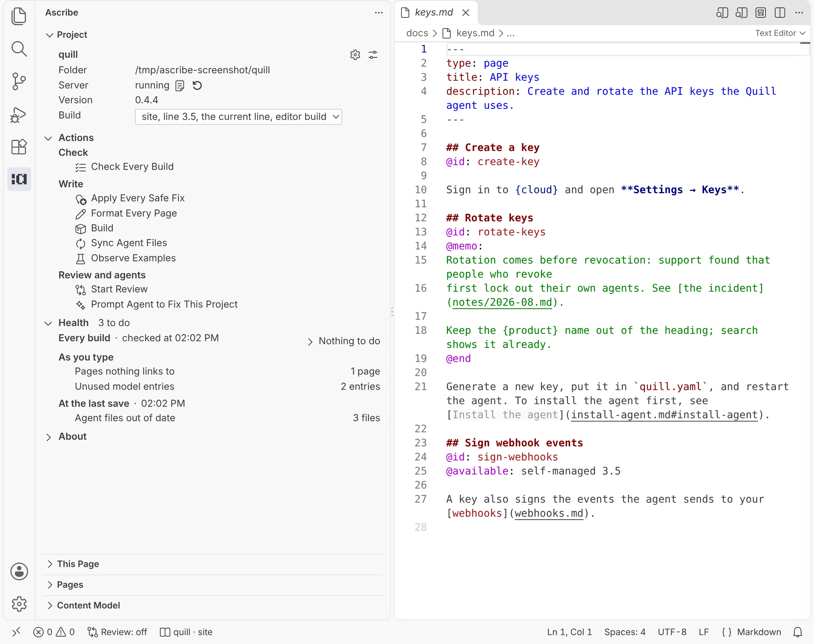Screen dimensions: 814x644
Task: Select the keys.md editor tab
Action: click(434, 13)
